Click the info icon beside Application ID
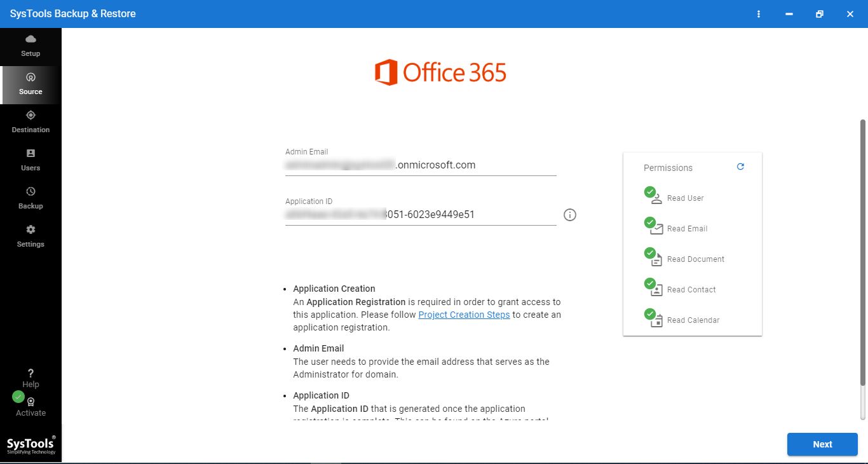Screen dimensions: 868x464 [x=569, y=215]
